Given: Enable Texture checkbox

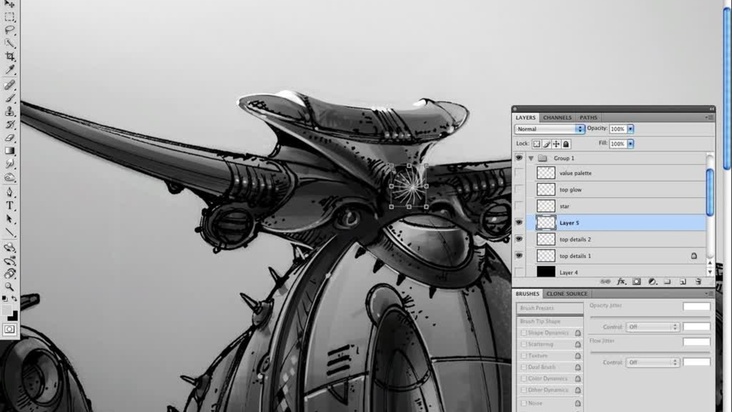Looking at the screenshot, I should (523, 356).
